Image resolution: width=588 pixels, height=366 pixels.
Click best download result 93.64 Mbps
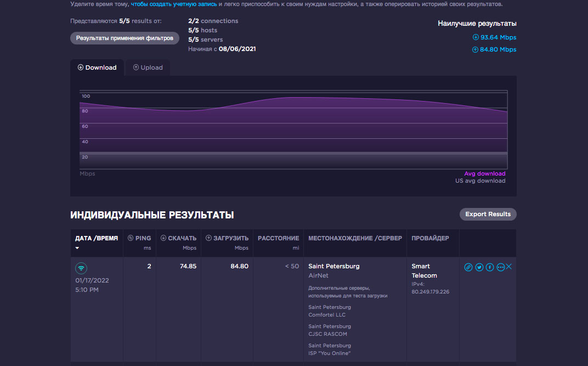point(494,37)
